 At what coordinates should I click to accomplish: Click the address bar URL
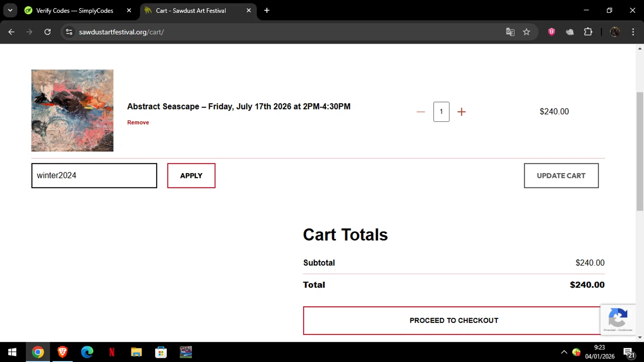(122, 32)
